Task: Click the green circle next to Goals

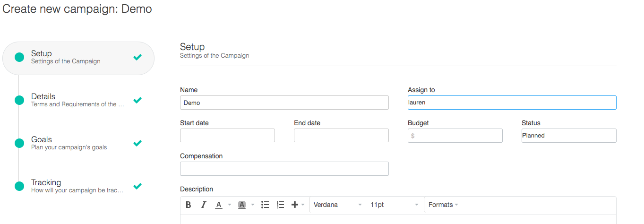Action: pos(19,143)
